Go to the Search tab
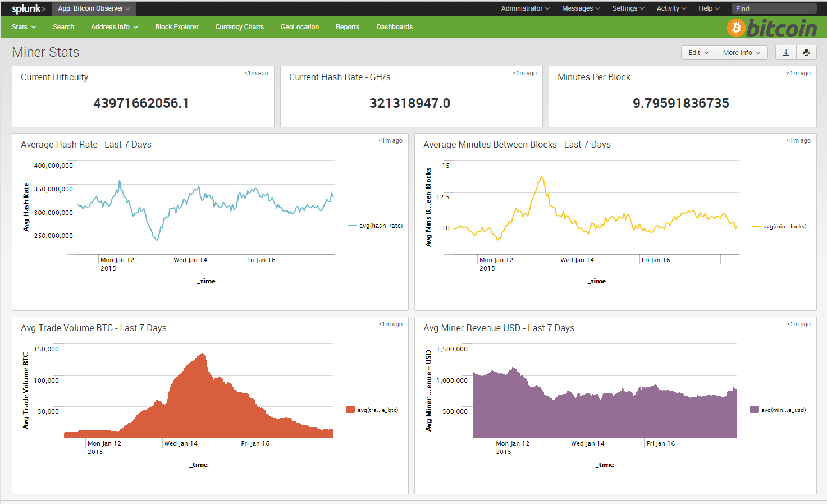The image size is (827, 504). (x=63, y=27)
